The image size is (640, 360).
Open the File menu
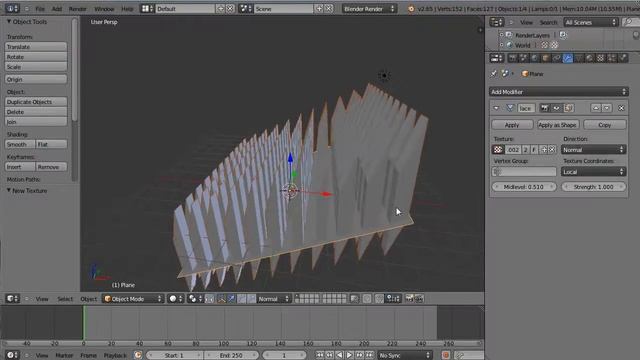click(x=40, y=9)
